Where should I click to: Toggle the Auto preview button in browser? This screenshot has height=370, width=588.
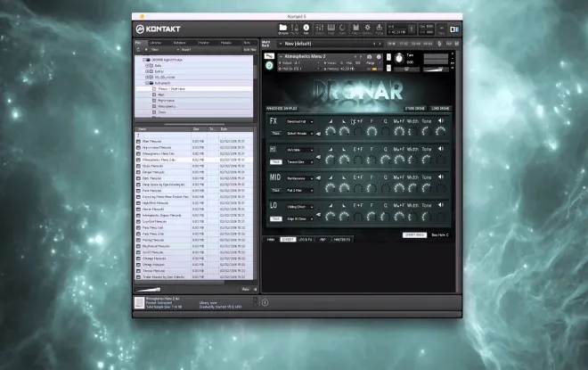246,290
